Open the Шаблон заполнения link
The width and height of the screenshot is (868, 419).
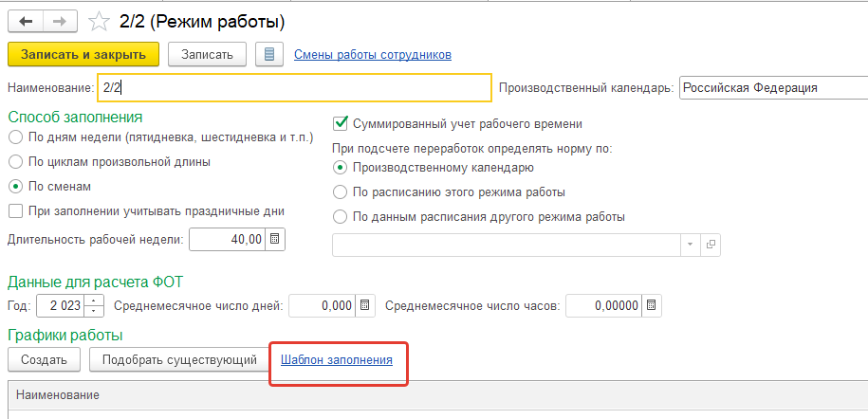[337, 360]
